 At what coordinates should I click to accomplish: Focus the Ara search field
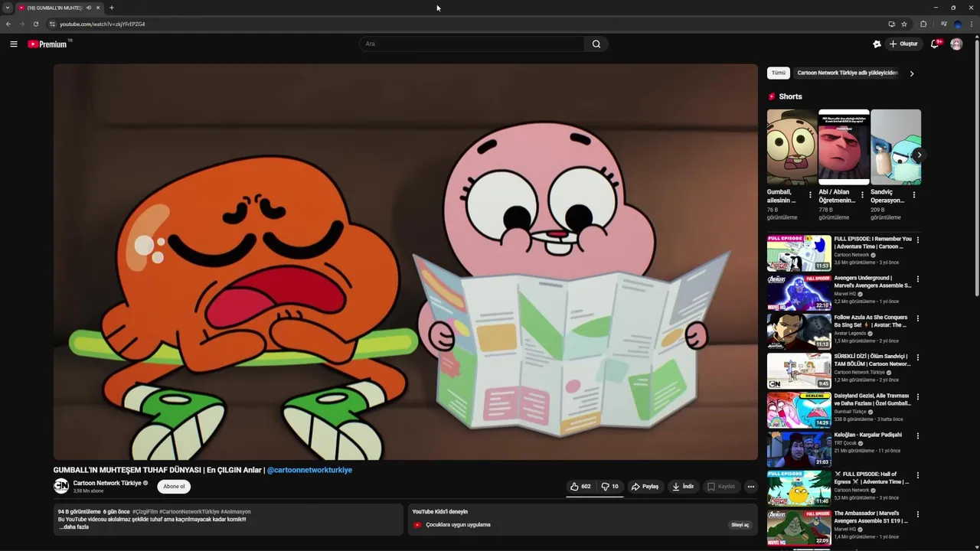[472, 44]
